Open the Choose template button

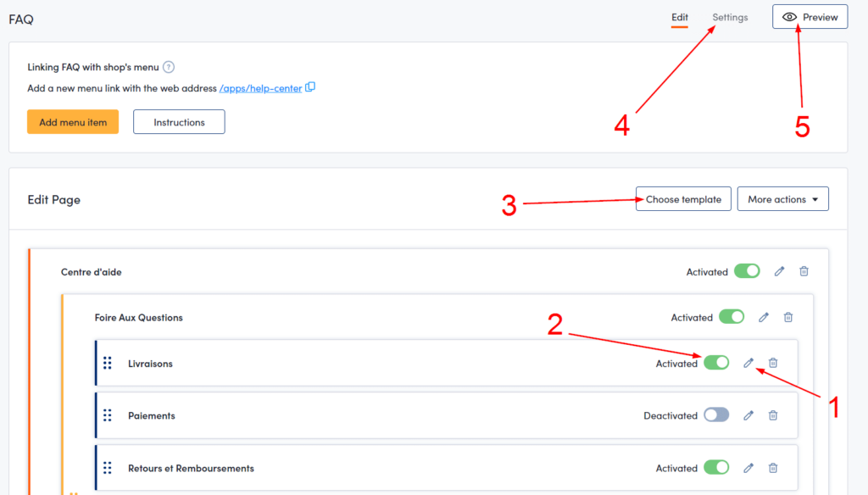[683, 199]
